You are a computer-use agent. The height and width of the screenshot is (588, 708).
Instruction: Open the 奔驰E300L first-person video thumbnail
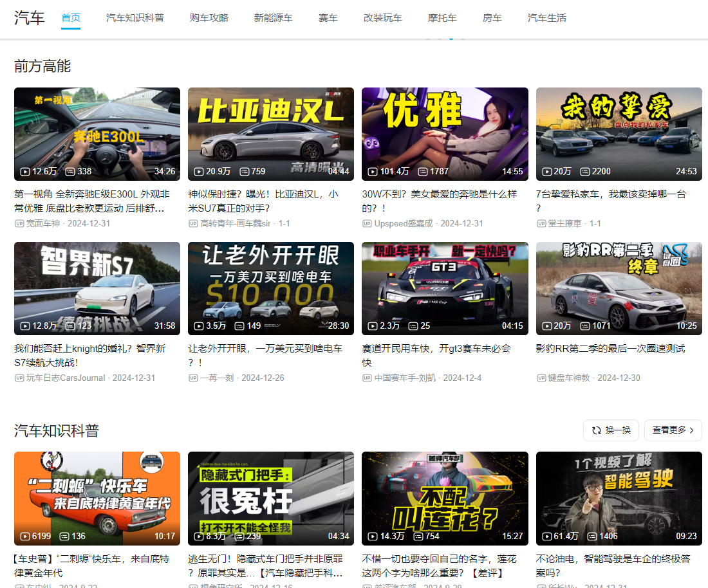97,134
